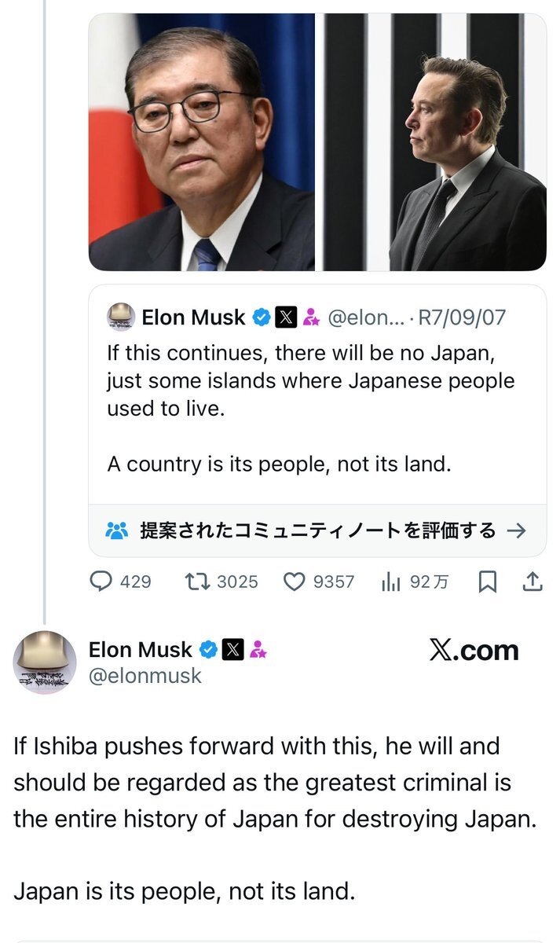The width and height of the screenshot is (560, 943).
Task: Click pink badge icon beside main author
Action: 258,650
